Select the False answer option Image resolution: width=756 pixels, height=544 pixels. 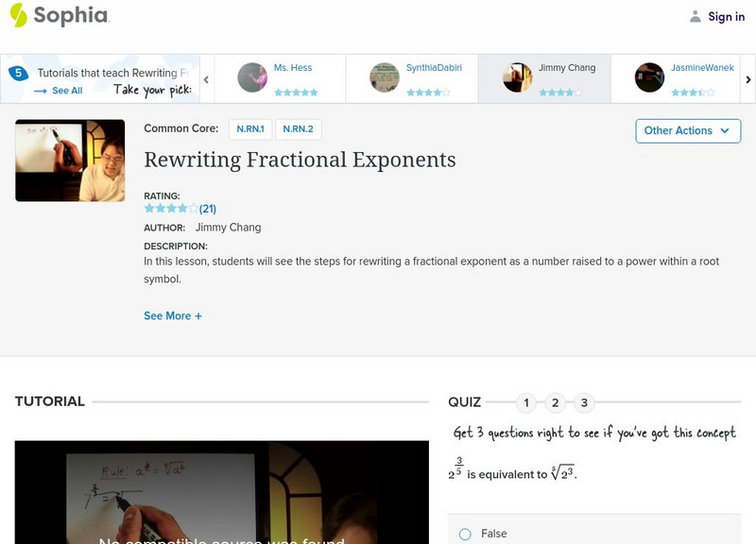[464, 533]
